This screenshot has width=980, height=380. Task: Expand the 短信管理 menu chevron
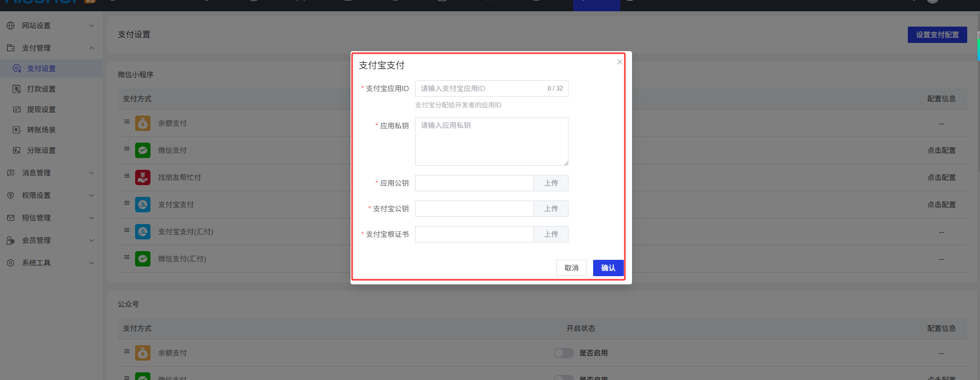92,218
